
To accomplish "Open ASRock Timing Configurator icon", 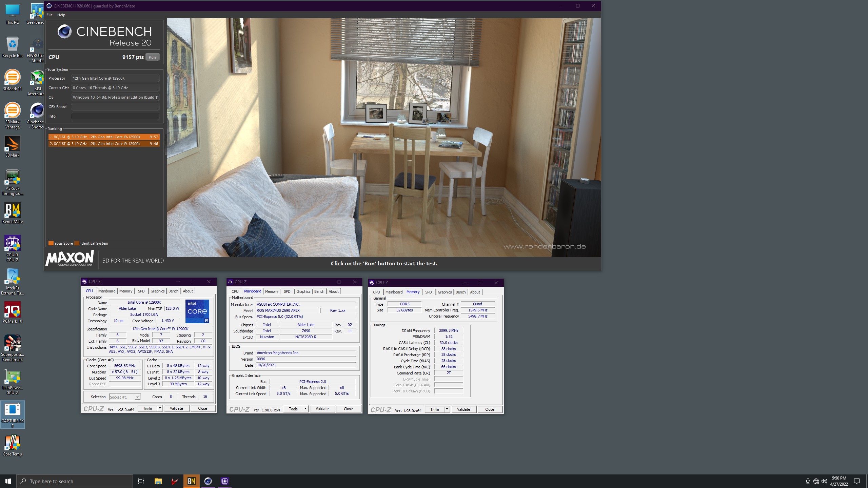I will coord(12,182).
